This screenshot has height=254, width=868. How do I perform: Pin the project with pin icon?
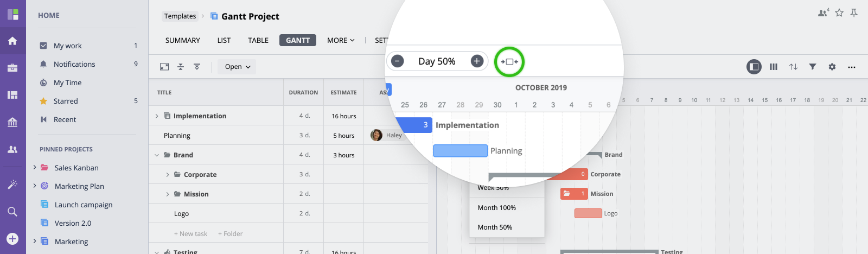pos(854,12)
